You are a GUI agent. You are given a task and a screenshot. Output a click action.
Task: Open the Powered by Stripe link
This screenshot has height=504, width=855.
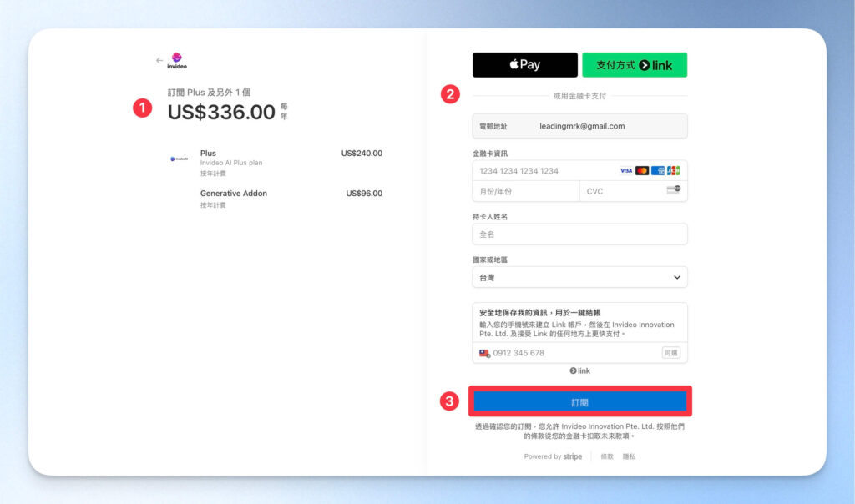[x=553, y=456]
